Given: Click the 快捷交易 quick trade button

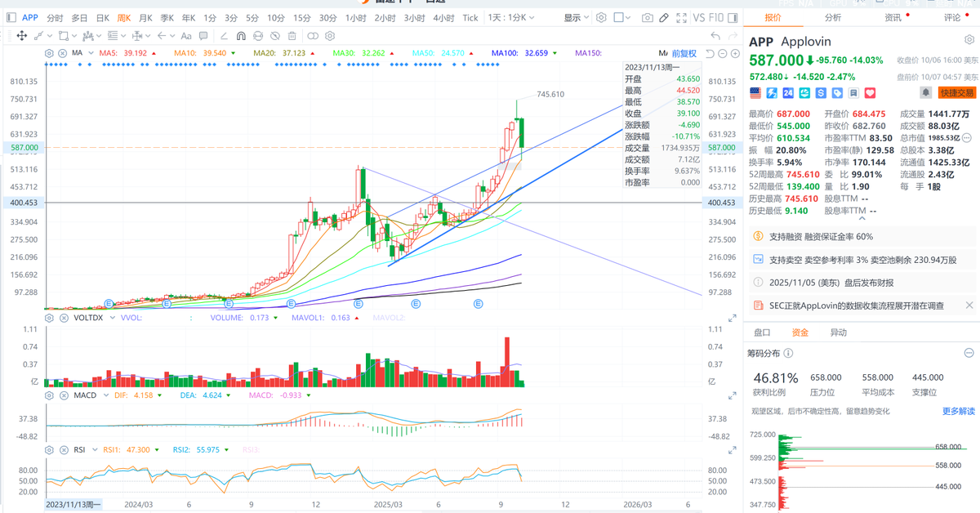Looking at the screenshot, I should (957, 92).
